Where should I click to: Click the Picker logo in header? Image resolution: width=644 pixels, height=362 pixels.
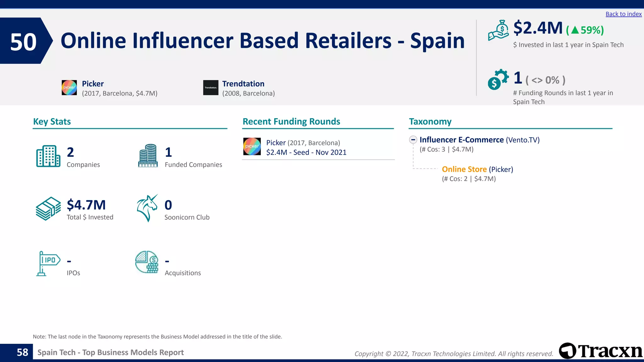click(x=69, y=88)
